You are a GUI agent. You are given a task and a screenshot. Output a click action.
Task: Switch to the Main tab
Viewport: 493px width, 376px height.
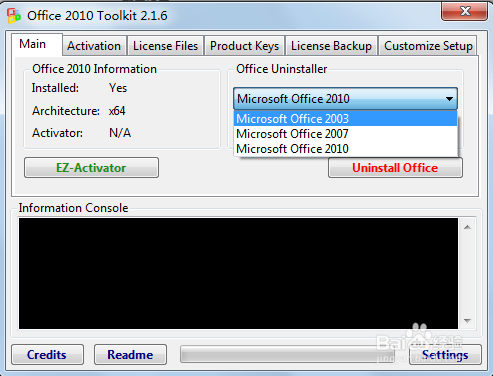point(37,44)
